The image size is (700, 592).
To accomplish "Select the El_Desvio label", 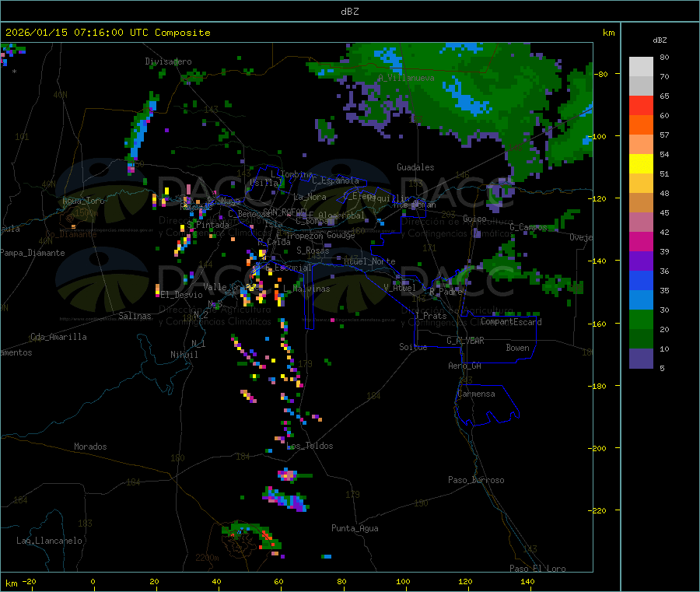I will point(181,295).
